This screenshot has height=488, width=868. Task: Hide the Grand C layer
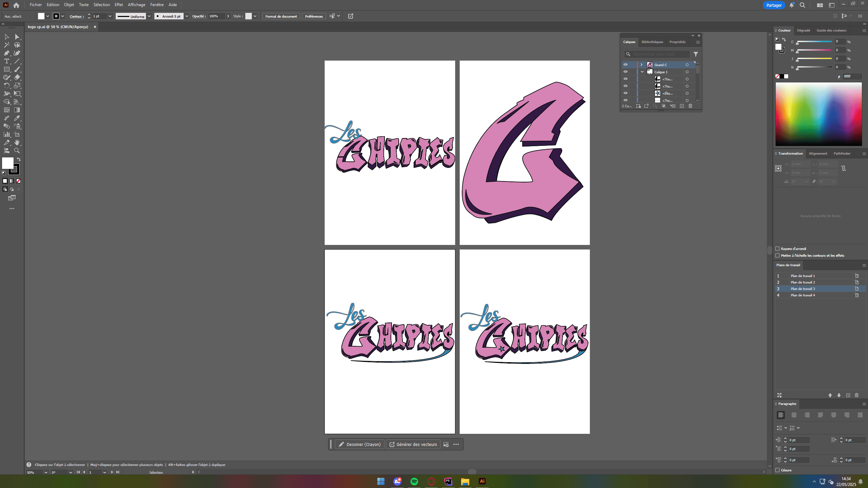(625, 65)
